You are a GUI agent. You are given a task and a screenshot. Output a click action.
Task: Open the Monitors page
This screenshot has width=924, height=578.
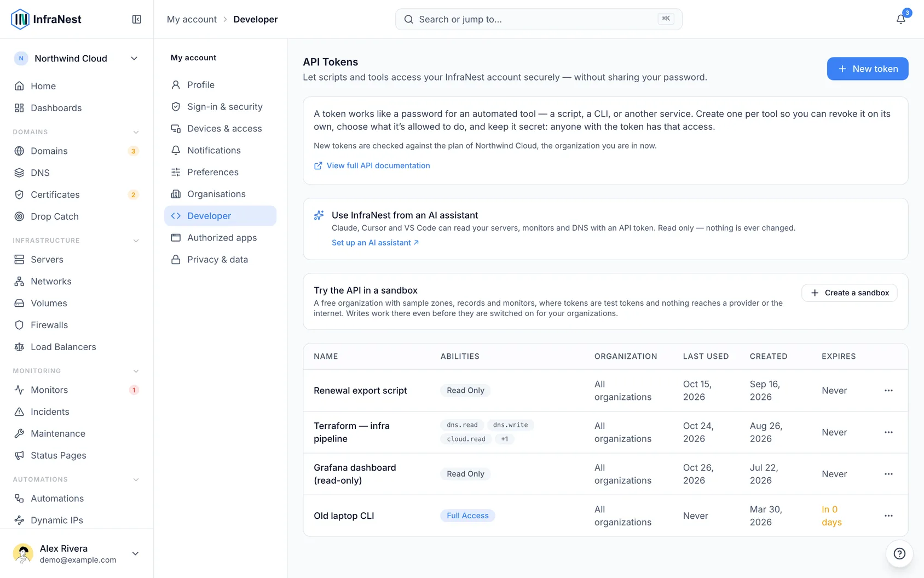tap(77, 390)
